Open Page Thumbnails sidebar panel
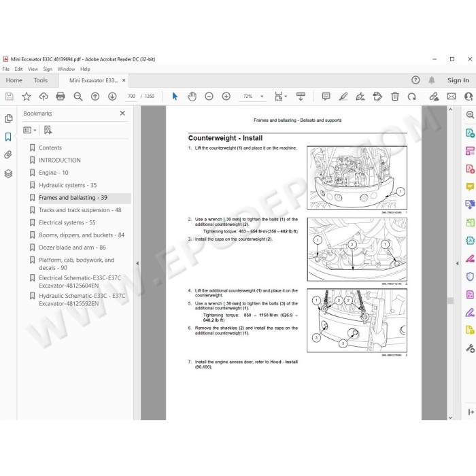The image size is (476, 476). 8,118
